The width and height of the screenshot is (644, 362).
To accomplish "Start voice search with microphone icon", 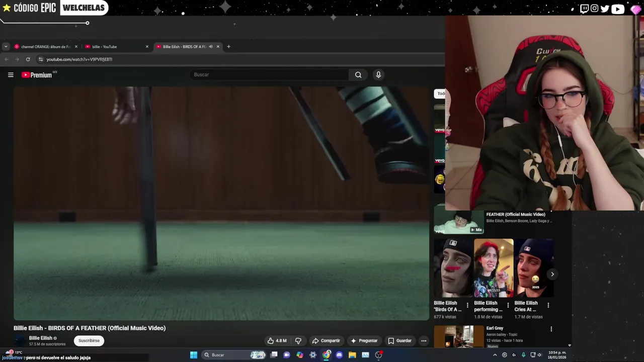I will click(x=378, y=75).
